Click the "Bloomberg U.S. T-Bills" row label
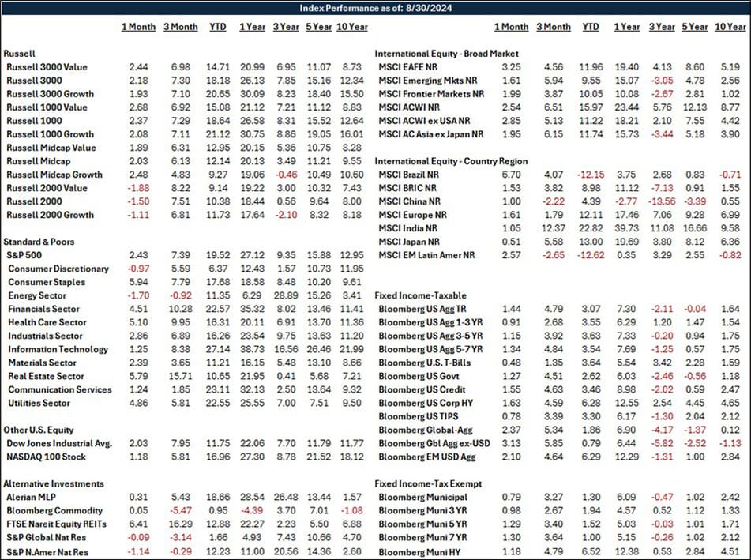Viewport: 751px width, 560px height. point(424,363)
